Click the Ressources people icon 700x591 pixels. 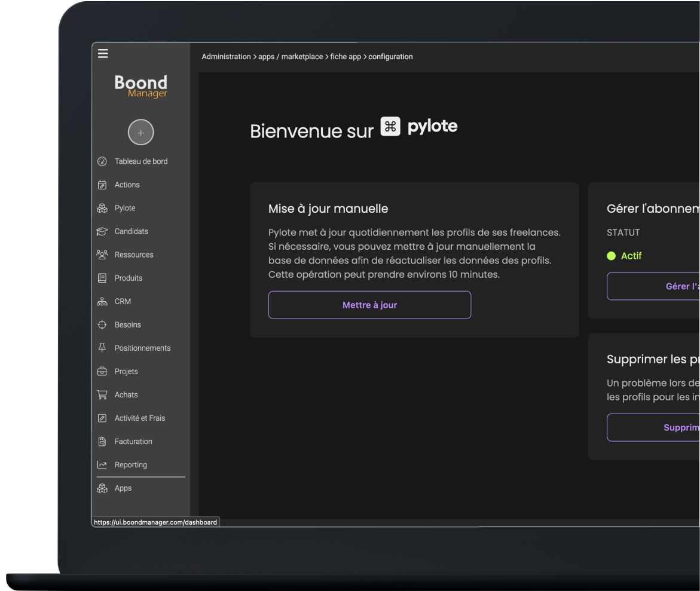coord(102,255)
